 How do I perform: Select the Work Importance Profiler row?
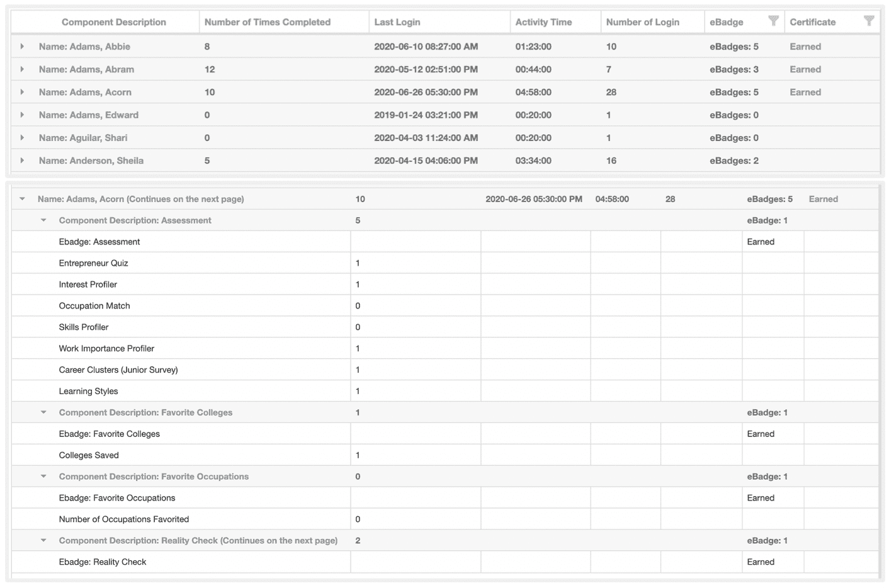click(x=106, y=348)
